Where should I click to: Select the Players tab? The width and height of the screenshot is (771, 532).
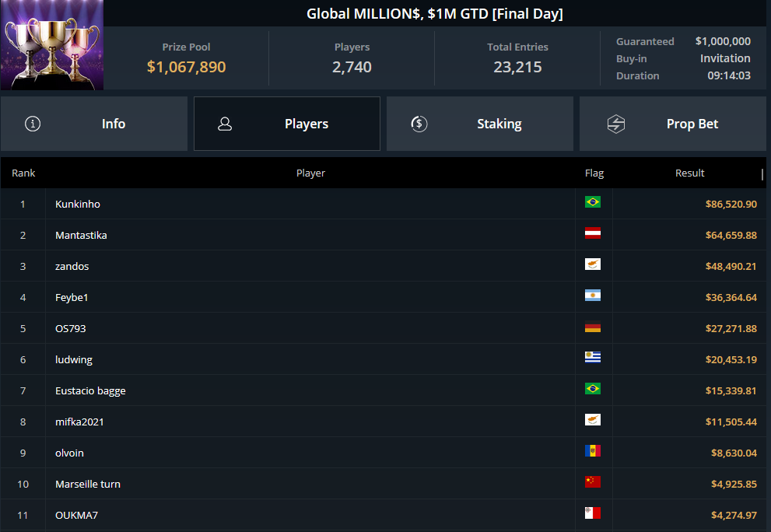click(286, 124)
